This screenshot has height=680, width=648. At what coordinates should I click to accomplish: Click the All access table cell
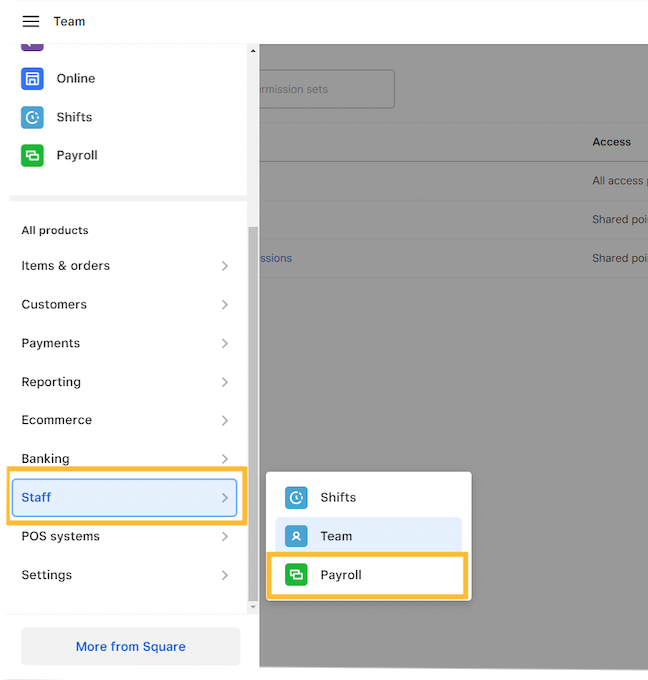tap(620, 180)
